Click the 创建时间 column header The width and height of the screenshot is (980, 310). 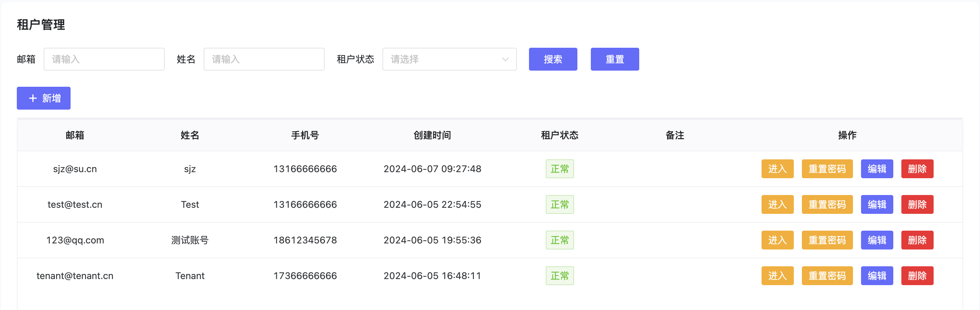(x=432, y=135)
